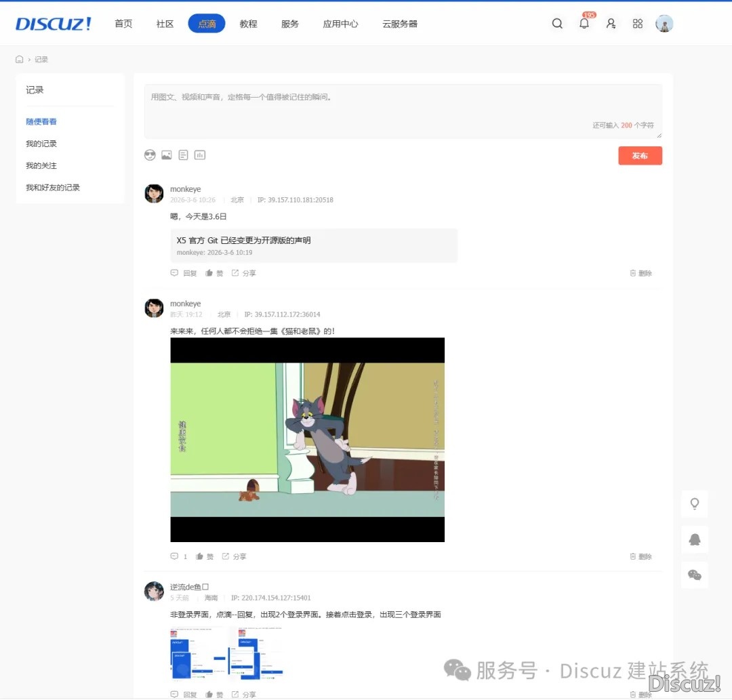Viewport: 732px width, 700px height.
Task: Switch to the 点滴 navigation tab
Action: (206, 23)
